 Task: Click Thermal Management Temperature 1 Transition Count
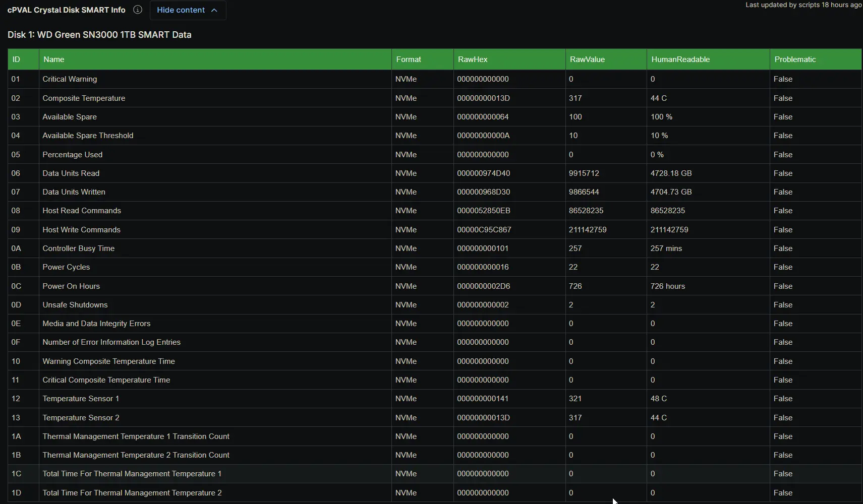point(136,436)
